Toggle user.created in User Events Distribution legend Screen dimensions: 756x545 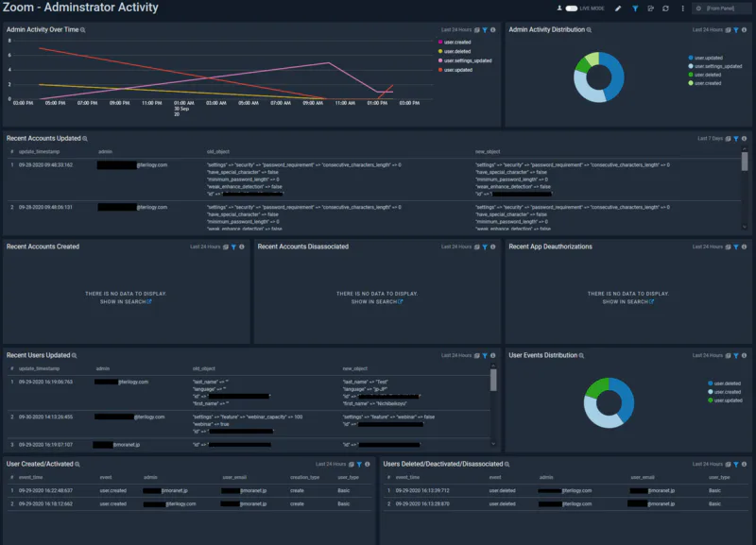click(x=724, y=392)
